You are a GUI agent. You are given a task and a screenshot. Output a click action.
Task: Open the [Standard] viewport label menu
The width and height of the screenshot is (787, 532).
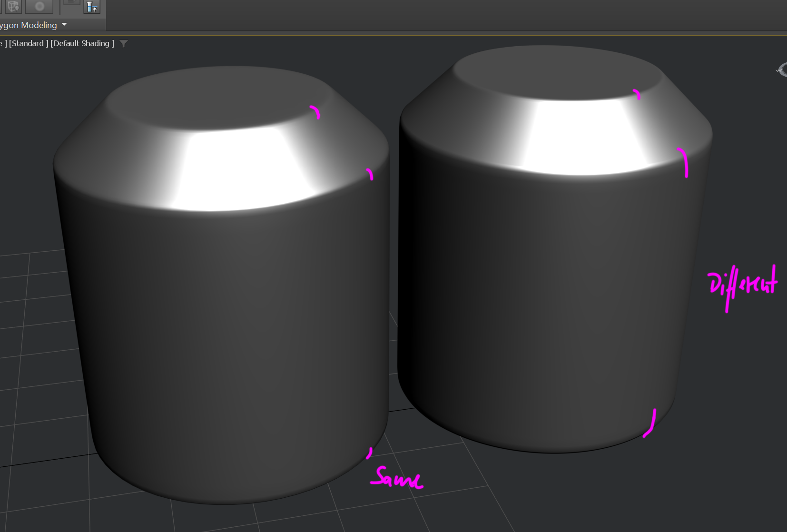click(x=29, y=43)
